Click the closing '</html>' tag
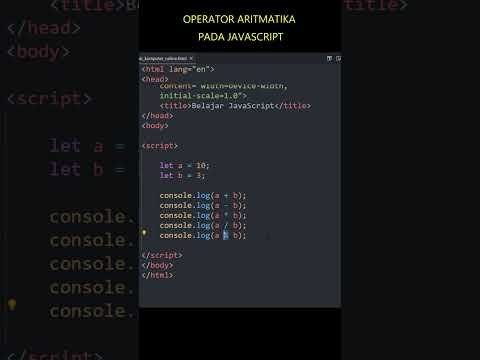 157,275
